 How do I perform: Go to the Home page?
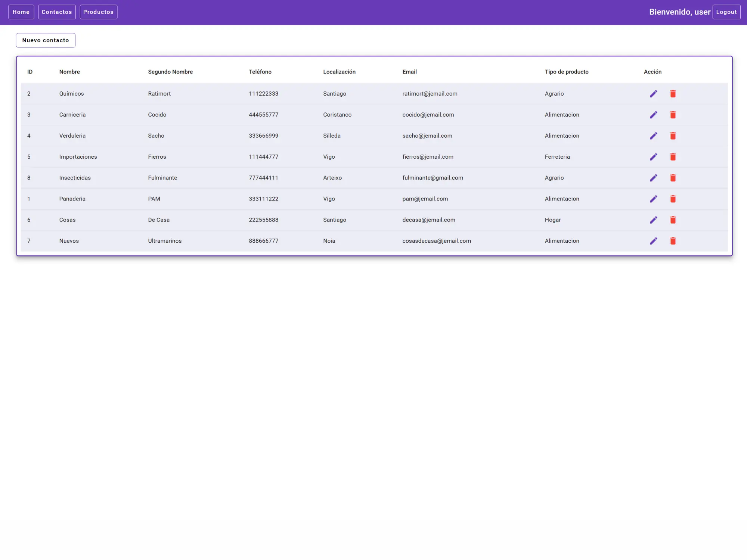point(21,12)
